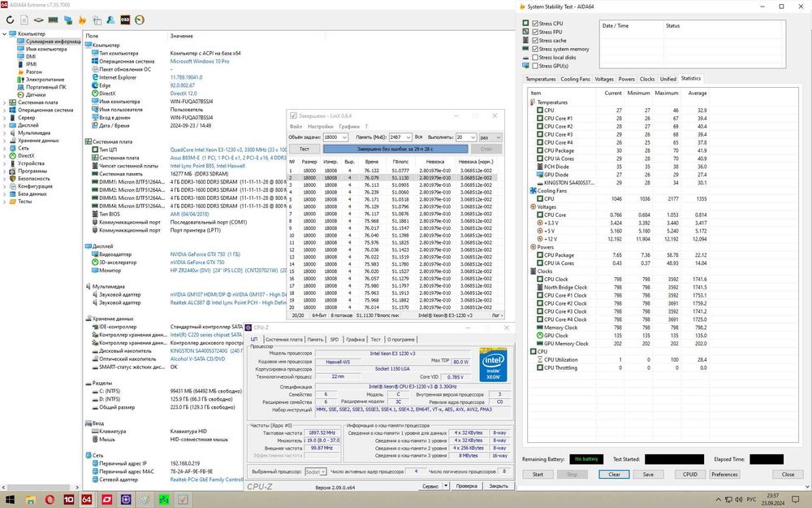Image resolution: width=812 pixels, height=508 pixels.
Task: Select IPMI in the AIDA64 tree
Action: 31,64
